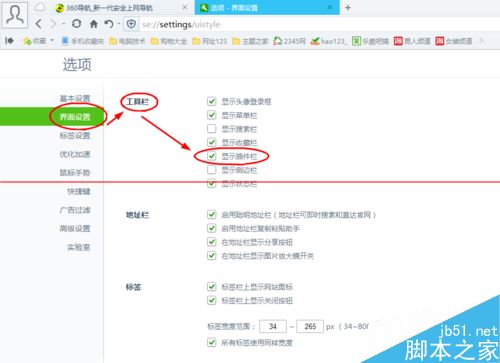500x363 pixels.
Task: Toggle the sidebar arrow icon on bookmarks bar
Action: click(9, 41)
